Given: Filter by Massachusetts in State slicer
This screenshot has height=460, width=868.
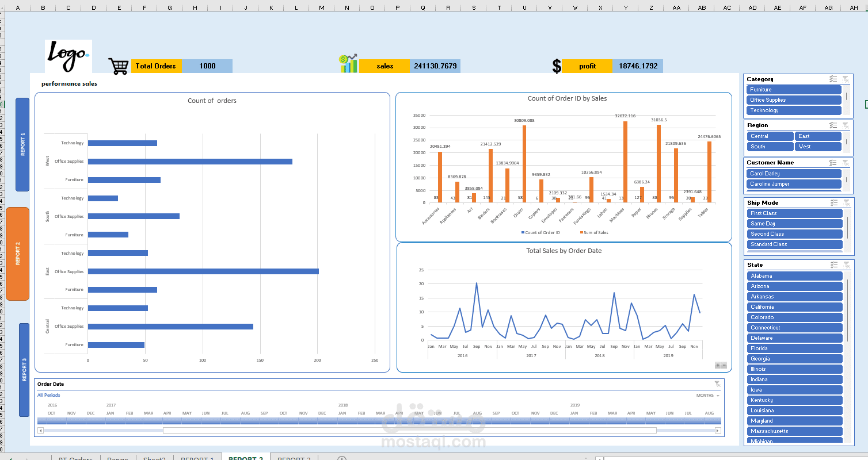Looking at the screenshot, I should [x=794, y=431].
